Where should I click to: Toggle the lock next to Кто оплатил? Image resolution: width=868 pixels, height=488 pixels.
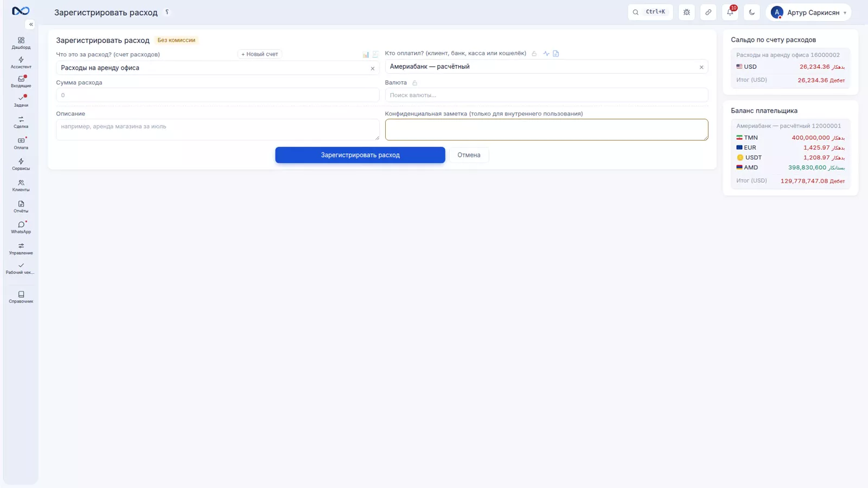click(534, 54)
